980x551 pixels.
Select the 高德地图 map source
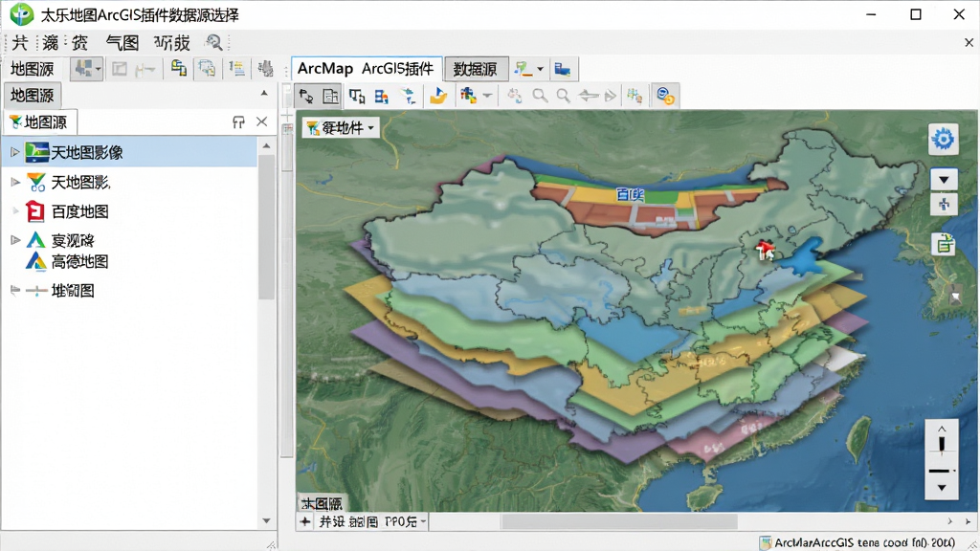pyautogui.click(x=80, y=261)
